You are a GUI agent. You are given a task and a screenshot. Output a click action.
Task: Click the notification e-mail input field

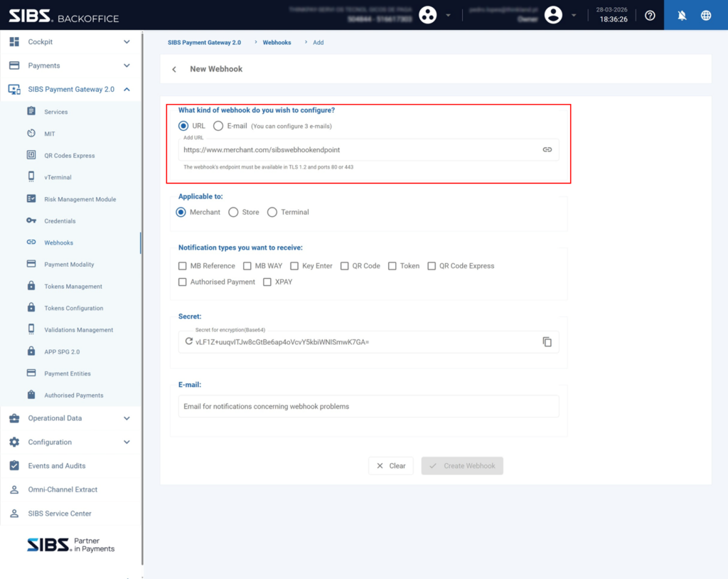[368, 406]
